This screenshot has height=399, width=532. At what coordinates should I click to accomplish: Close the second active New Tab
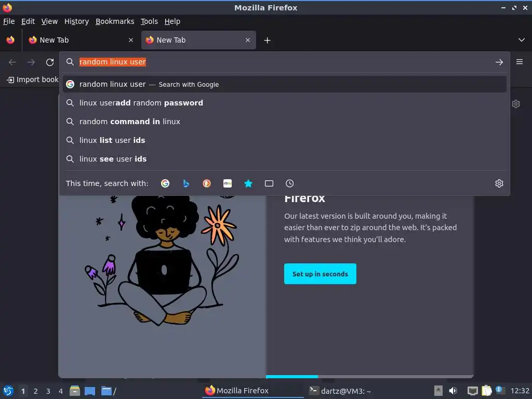(248, 40)
